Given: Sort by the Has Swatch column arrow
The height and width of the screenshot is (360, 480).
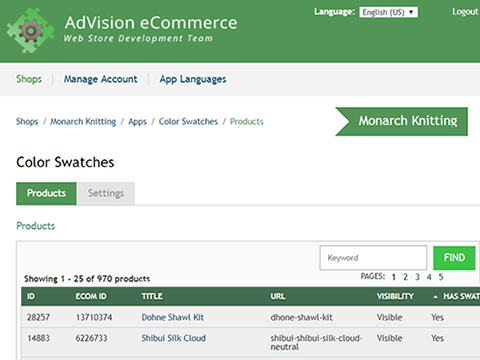Looking at the screenshot, I should [436, 297].
